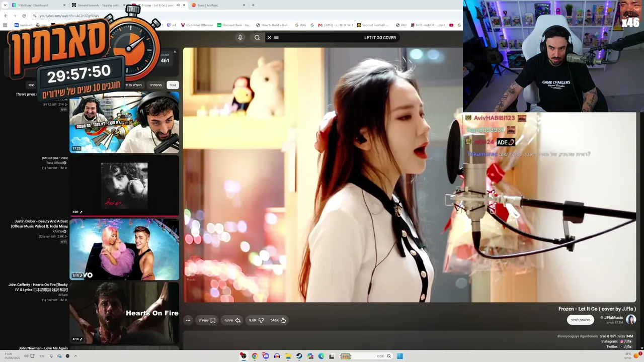This screenshot has width=644, height=362.
Task: Open the Windows Start button
Action: [400, 356]
